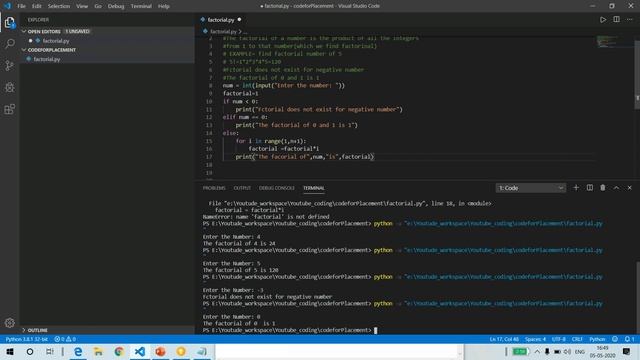Open the Manage gear at sidebar bottom

coord(9,323)
